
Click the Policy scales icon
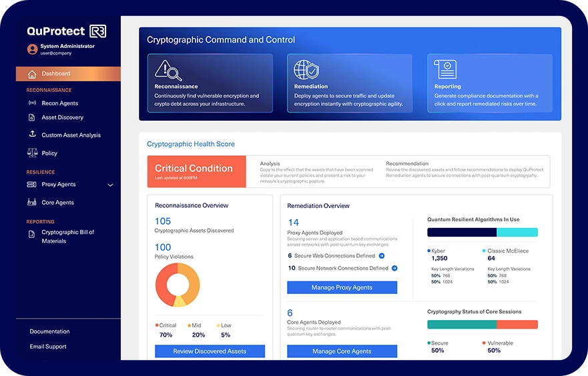[32, 153]
